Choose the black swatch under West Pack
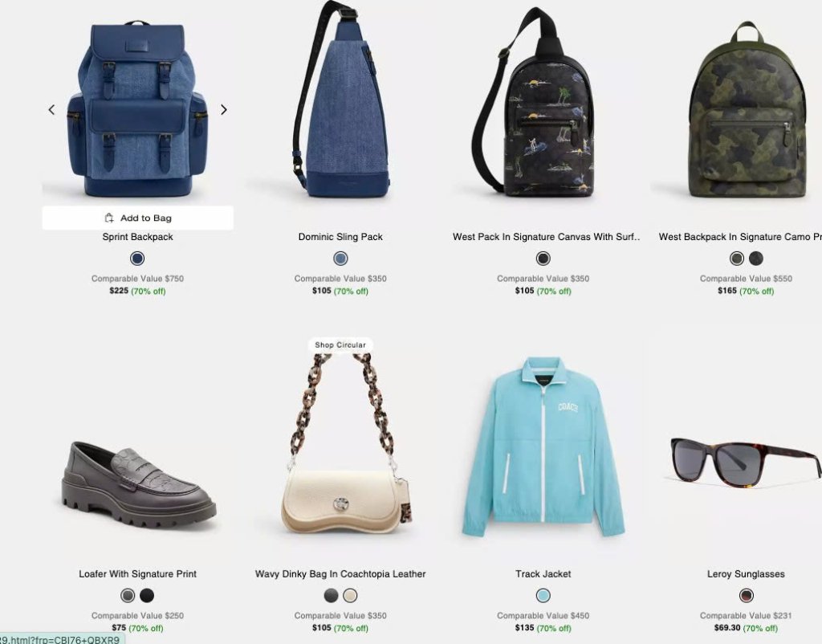 543,259
